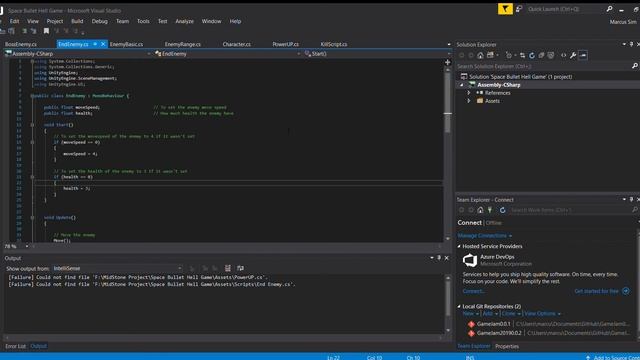Open the View menu
The height and width of the screenshot is (360, 640).
coord(33,21)
